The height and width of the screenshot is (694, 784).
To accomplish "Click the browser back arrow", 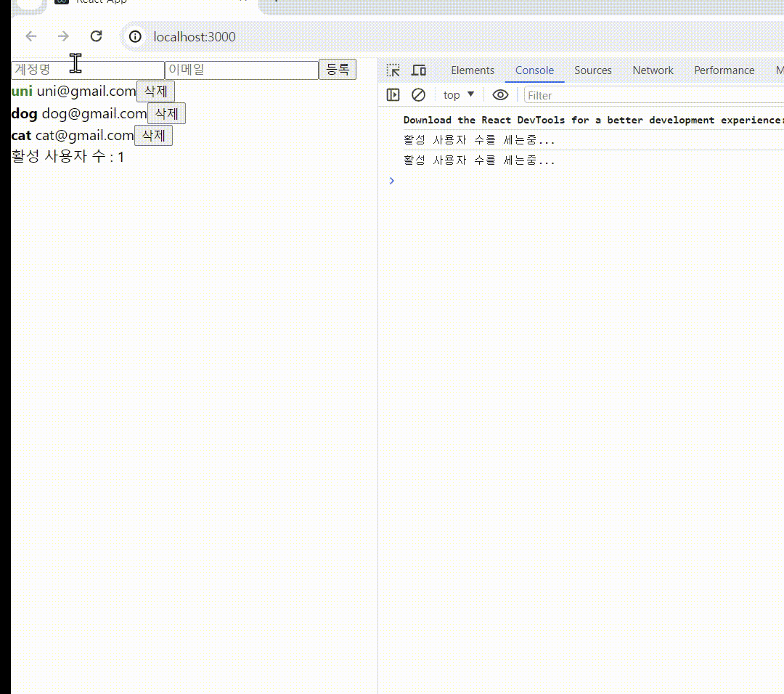I will pyautogui.click(x=30, y=36).
